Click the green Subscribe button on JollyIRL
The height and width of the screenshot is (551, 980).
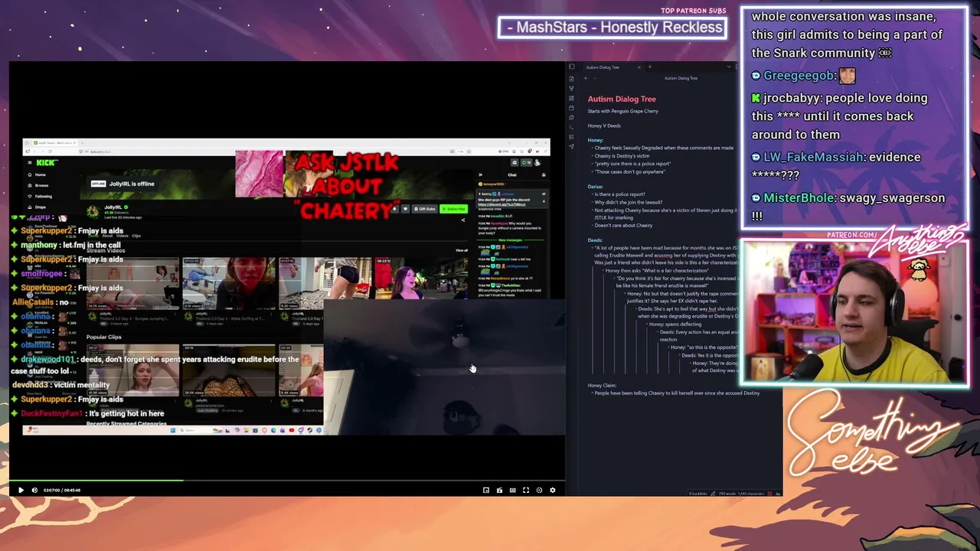(454, 209)
